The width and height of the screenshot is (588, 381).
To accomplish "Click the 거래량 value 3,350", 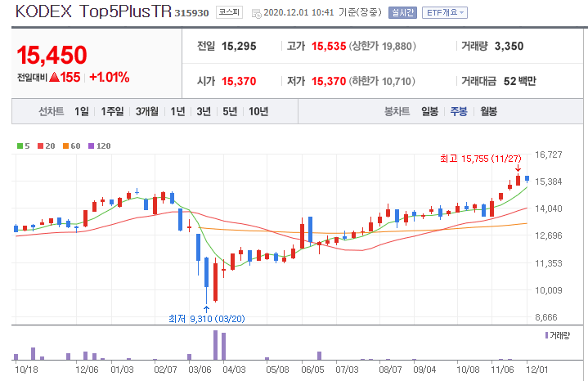I will pos(509,46).
